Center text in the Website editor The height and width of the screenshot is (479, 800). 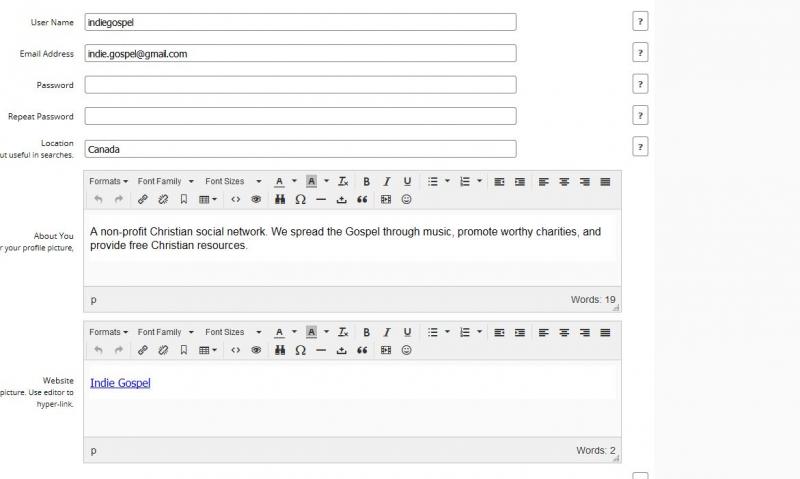click(x=564, y=332)
